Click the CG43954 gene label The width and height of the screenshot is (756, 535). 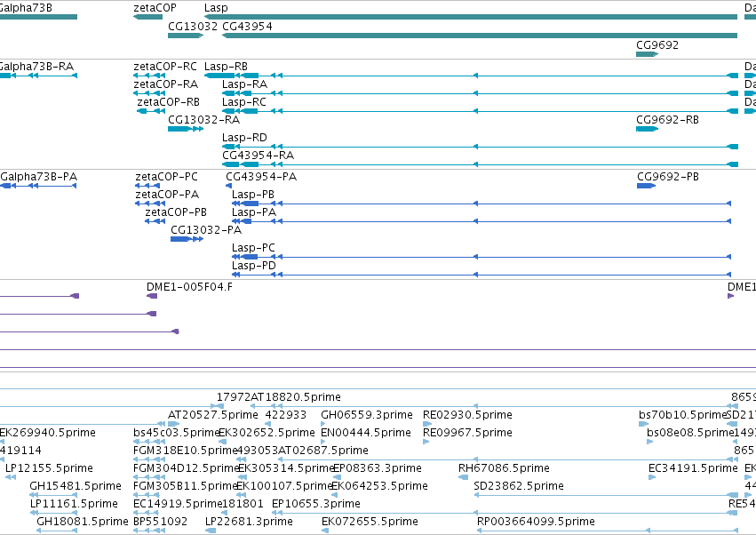pyautogui.click(x=247, y=27)
